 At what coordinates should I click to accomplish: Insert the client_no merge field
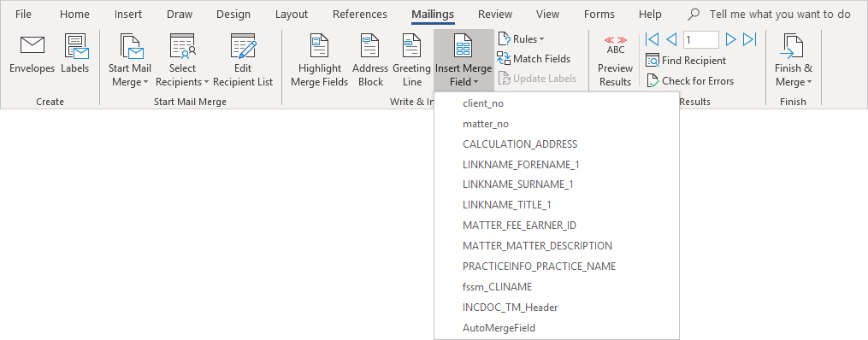557,103
